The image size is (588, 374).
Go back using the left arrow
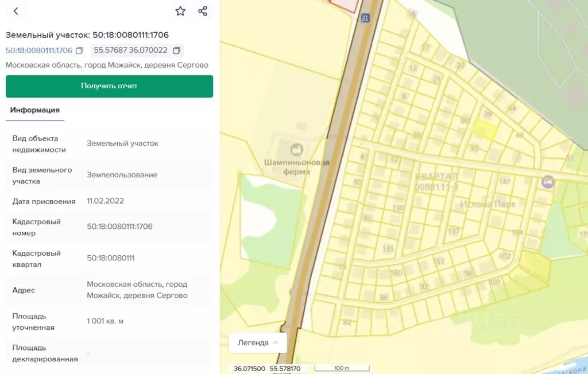pyautogui.click(x=16, y=11)
